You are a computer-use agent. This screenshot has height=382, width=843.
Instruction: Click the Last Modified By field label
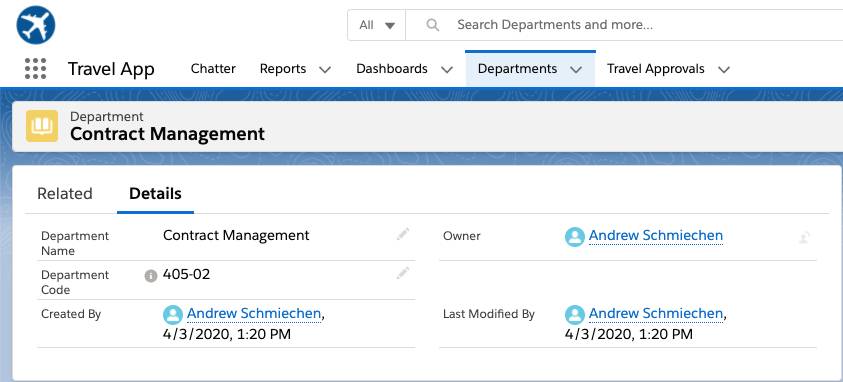click(489, 314)
